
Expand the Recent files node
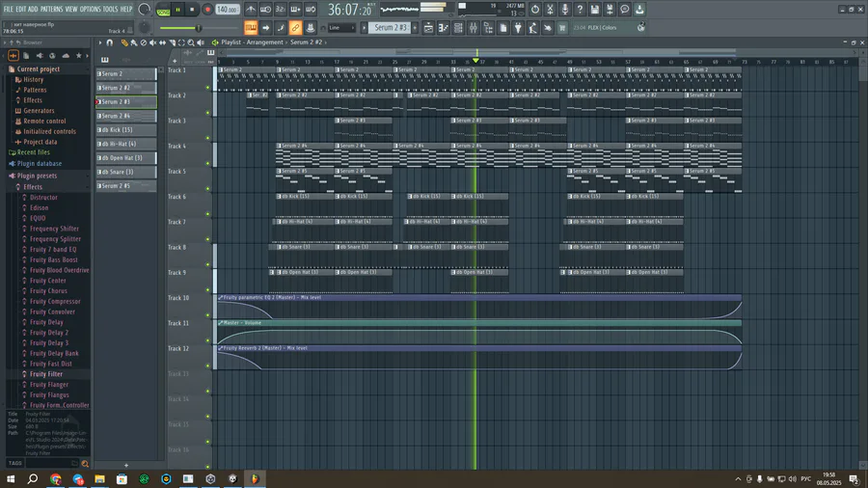33,152
